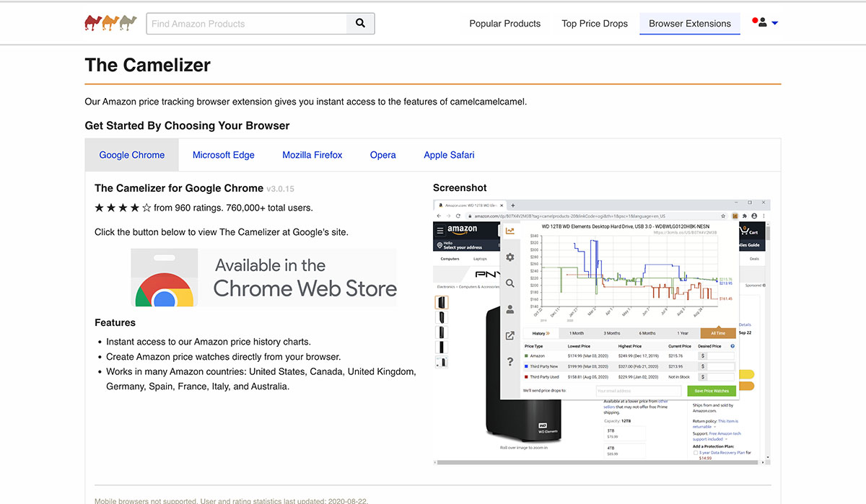Viewport: 866px width, 504px height.
Task: Click the Desired Price info icon
Action: click(x=732, y=346)
